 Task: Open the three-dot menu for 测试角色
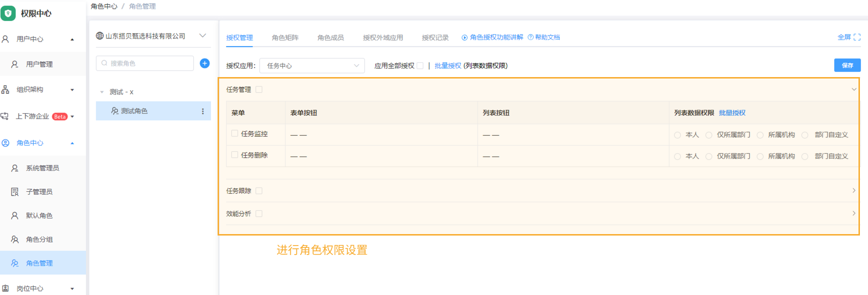click(x=203, y=111)
